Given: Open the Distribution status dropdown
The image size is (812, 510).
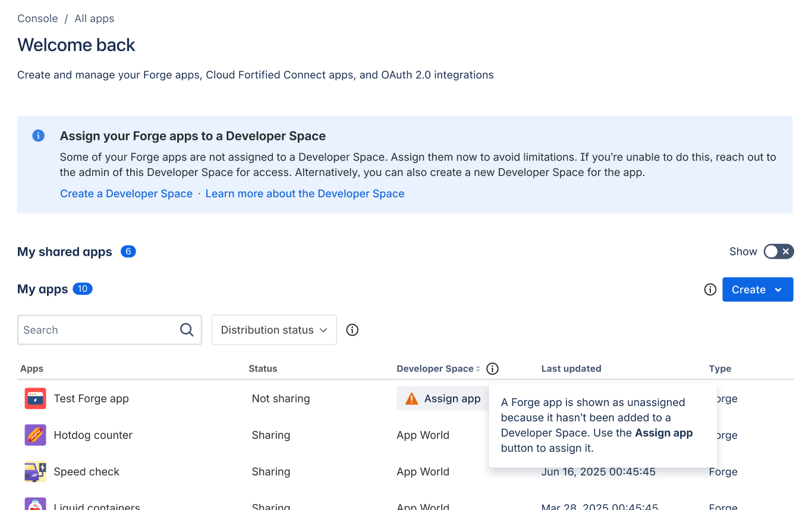Looking at the screenshot, I should pyautogui.click(x=274, y=330).
